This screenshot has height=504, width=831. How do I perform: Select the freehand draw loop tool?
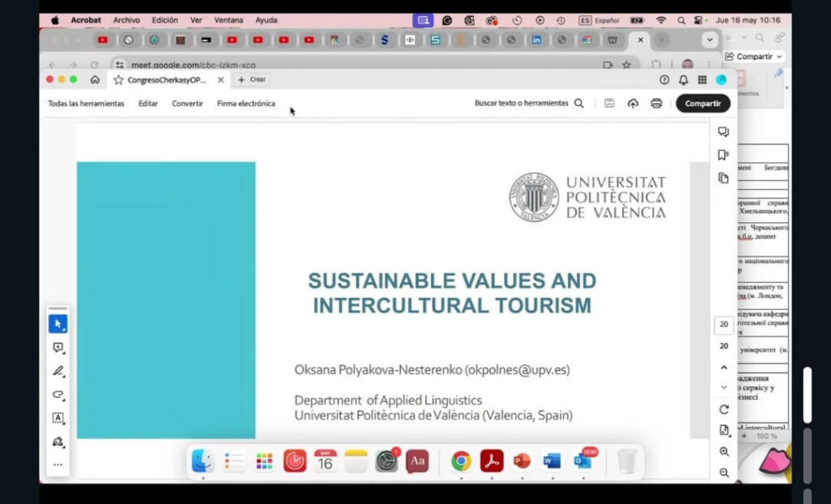click(x=58, y=395)
